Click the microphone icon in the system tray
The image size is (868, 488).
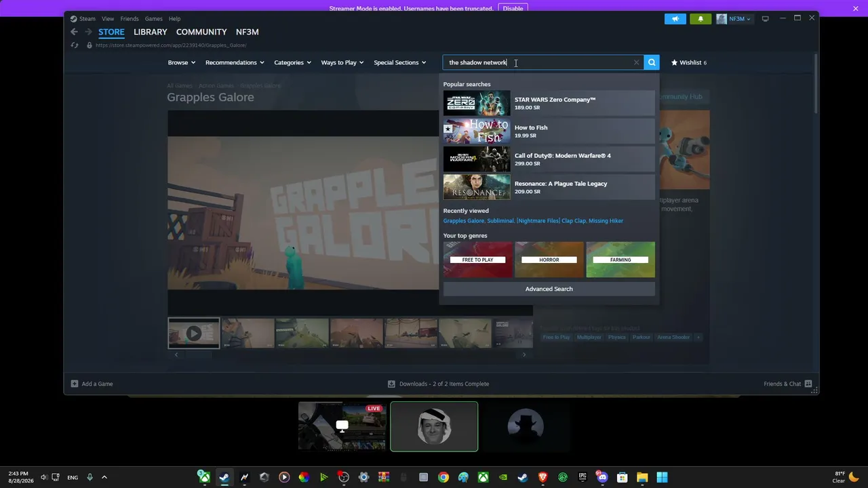coord(90,477)
